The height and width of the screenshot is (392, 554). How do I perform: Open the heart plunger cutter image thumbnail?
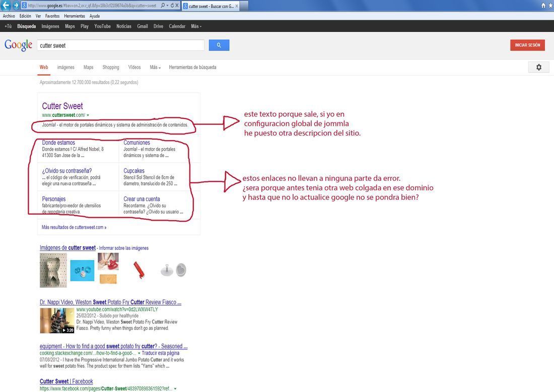point(173,270)
